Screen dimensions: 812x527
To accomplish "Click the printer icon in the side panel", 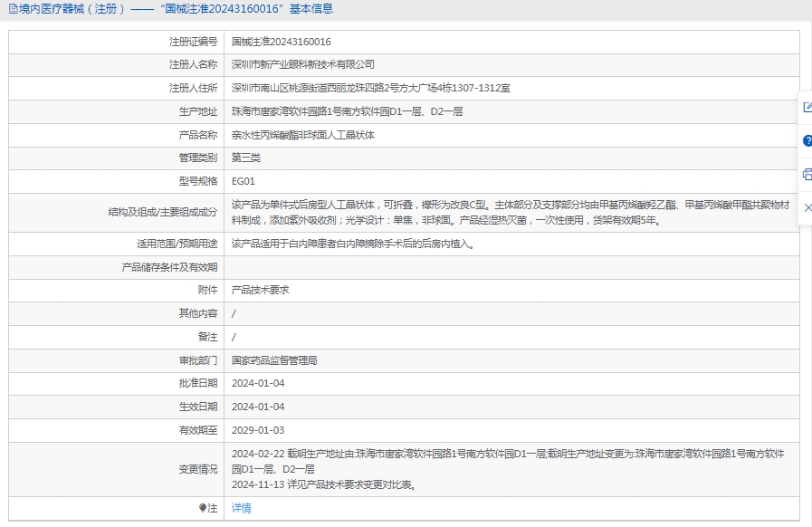I will 807,175.
